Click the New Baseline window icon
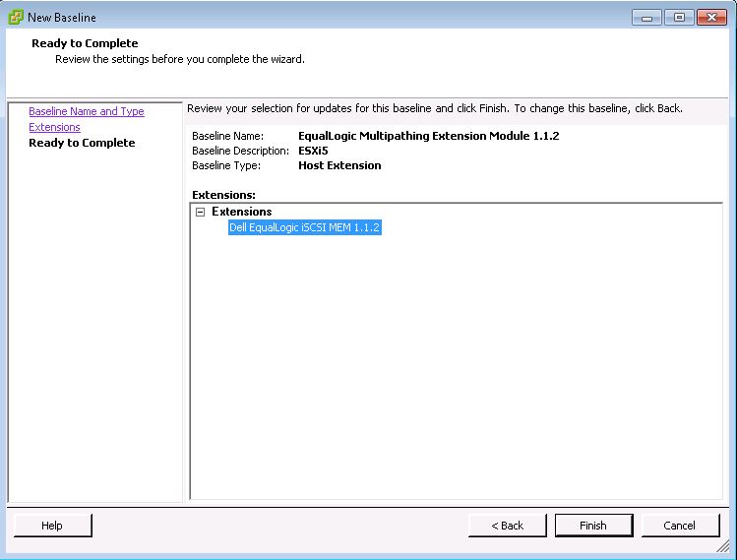The width and height of the screenshot is (737, 560). [16, 17]
